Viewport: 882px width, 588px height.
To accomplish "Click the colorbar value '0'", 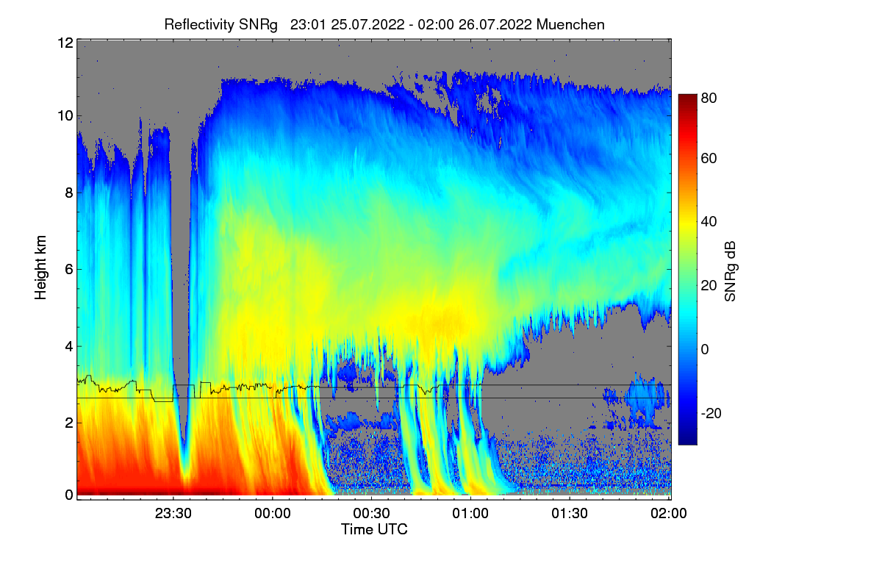I will coord(704,349).
